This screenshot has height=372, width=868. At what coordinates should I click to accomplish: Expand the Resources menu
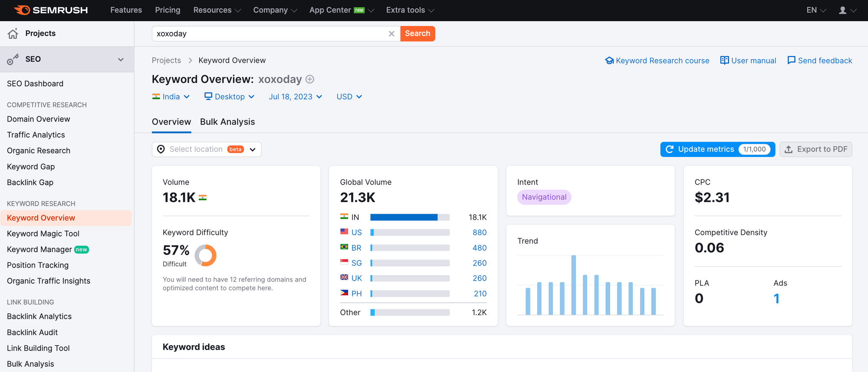pos(217,10)
